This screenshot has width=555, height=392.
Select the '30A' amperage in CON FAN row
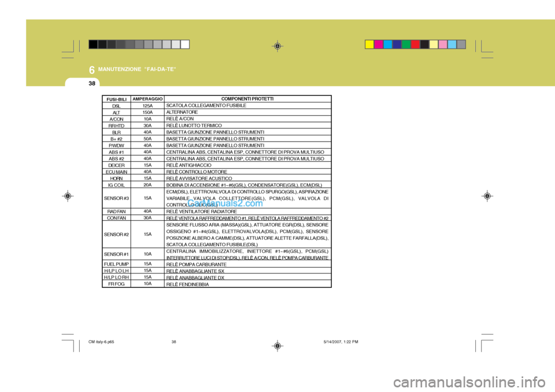[x=147, y=218]
